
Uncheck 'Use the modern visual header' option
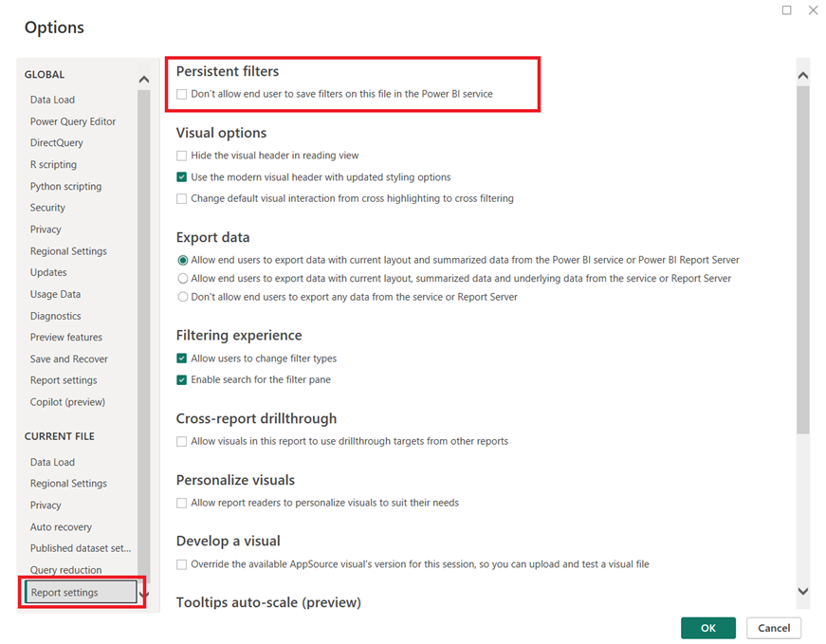pyautogui.click(x=181, y=176)
